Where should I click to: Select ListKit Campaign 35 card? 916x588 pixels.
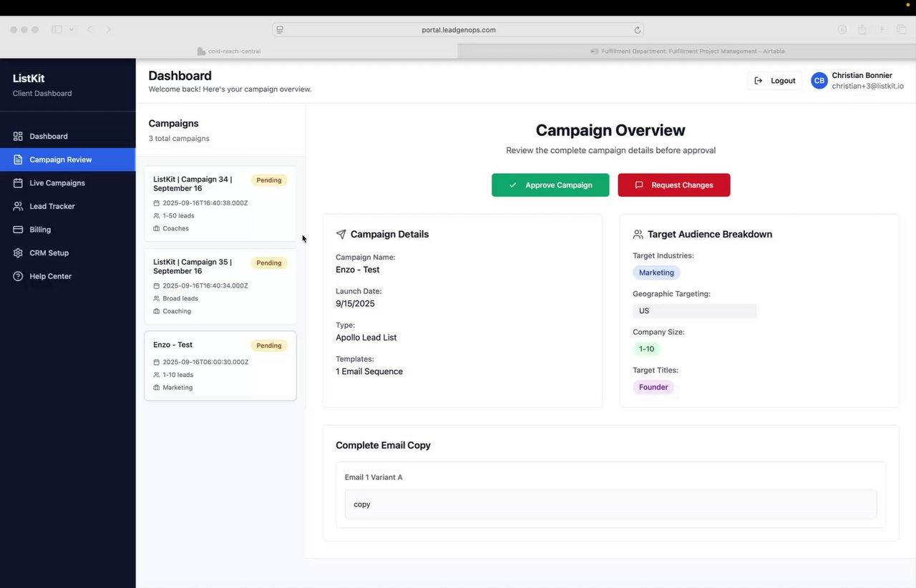click(220, 286)
